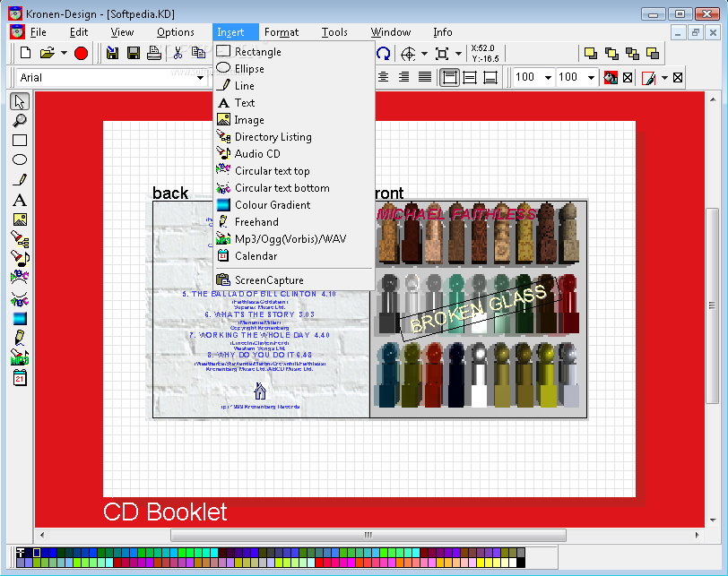The height and width of the screenshot is (576, 728).
Task: Toggle justified text alignment
Action: coord(425,77)
